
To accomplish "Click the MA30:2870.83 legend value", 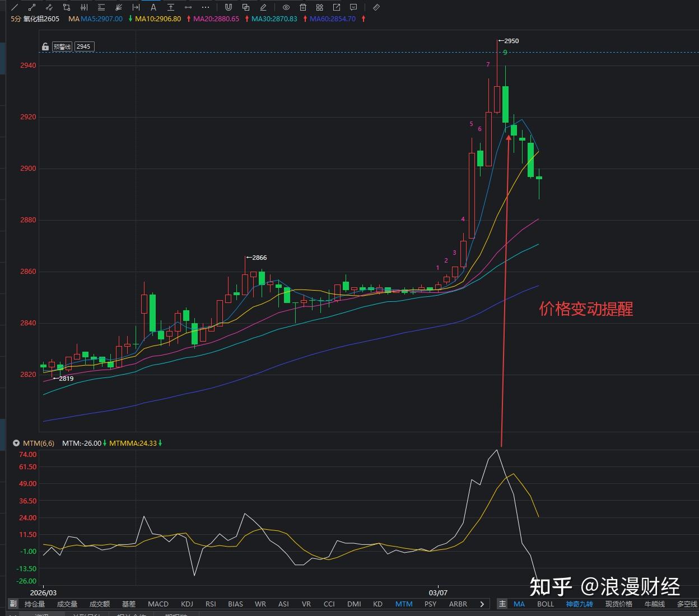I will coord(274,18).
